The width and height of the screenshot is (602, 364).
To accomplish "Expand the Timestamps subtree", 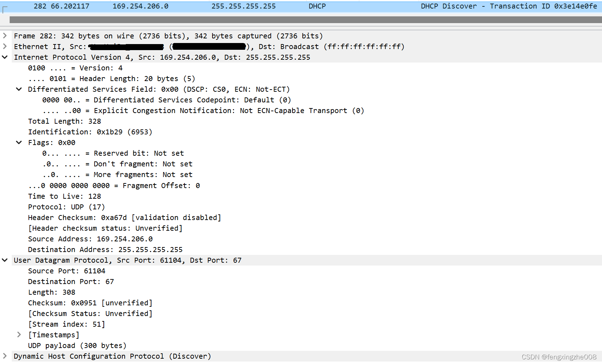I will [19, 334].
